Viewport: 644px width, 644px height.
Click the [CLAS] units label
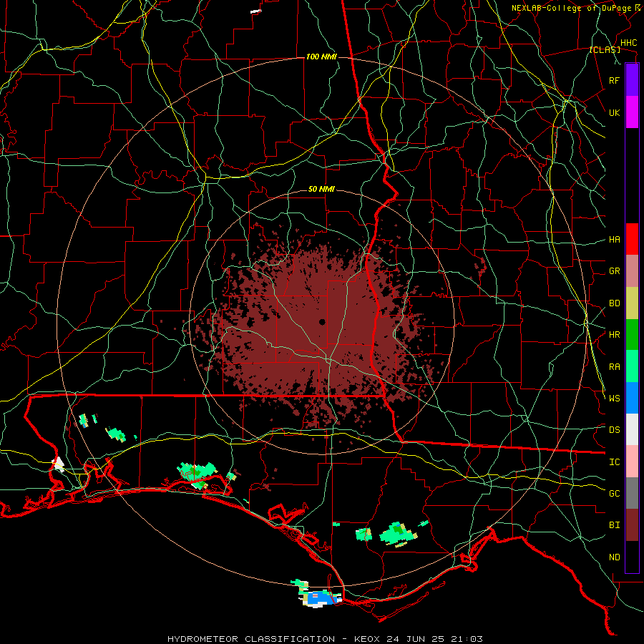pyautogui.click(x=605, y=50)
